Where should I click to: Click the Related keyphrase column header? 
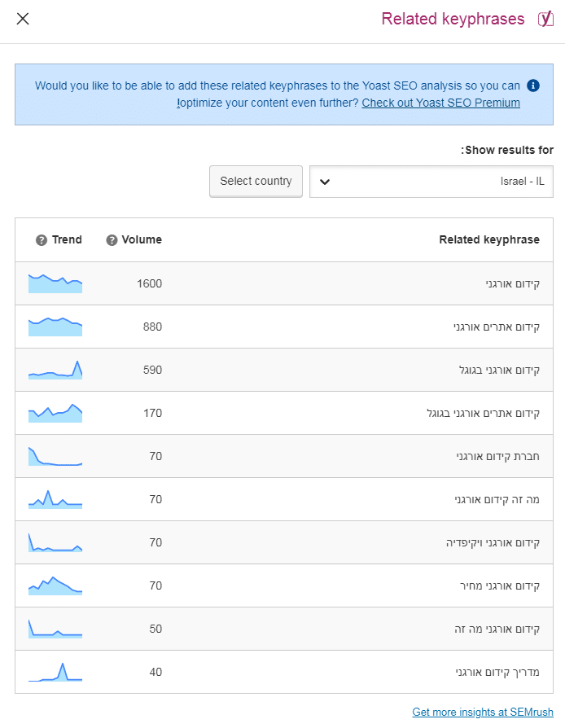[x=488, y=239]
